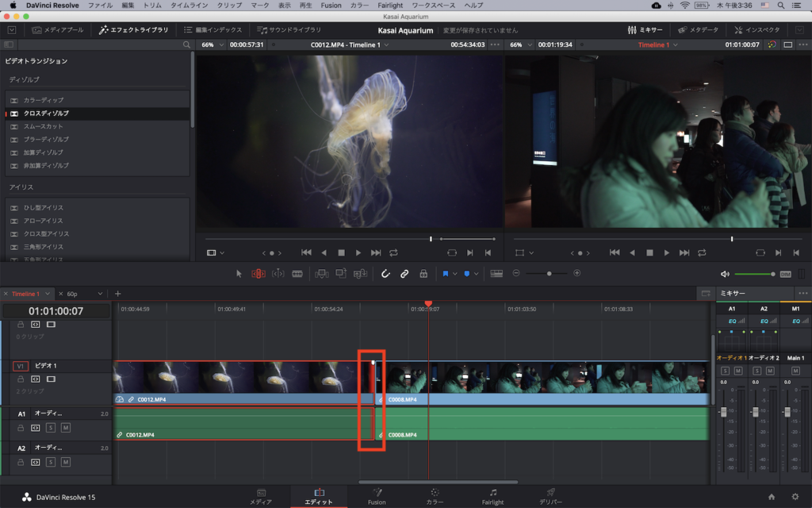
Task: Switch to the カラー page tab
Action: [x=435, y=496]
